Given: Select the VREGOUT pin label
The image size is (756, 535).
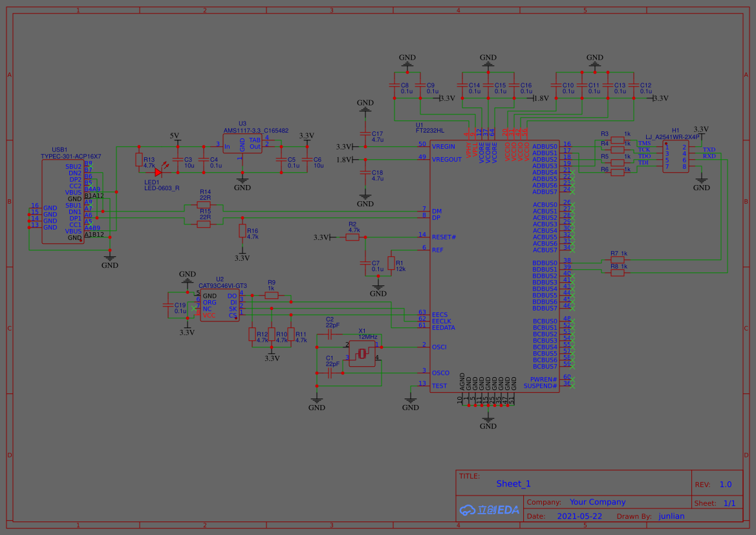Looking at the screenshot, I should click(446, 160).
